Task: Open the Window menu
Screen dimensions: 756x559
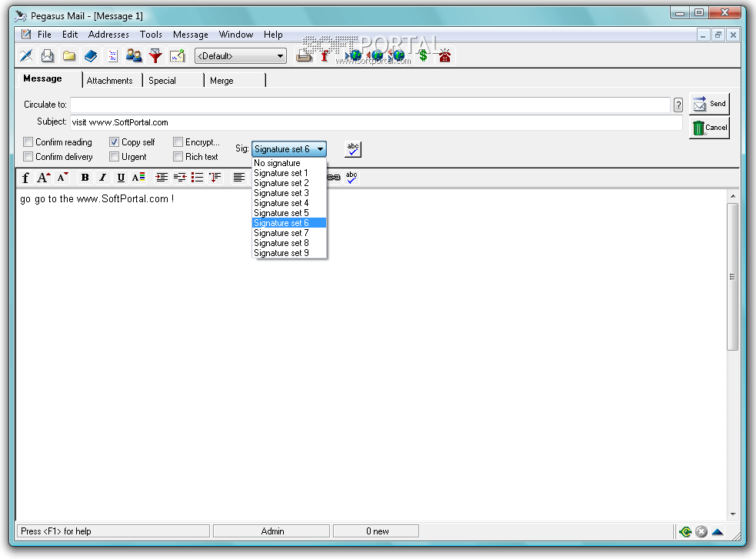Action: [236, 35]
